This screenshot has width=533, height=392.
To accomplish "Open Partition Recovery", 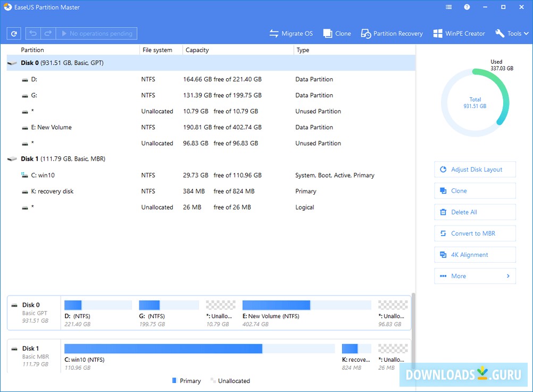I will (392, 34).
